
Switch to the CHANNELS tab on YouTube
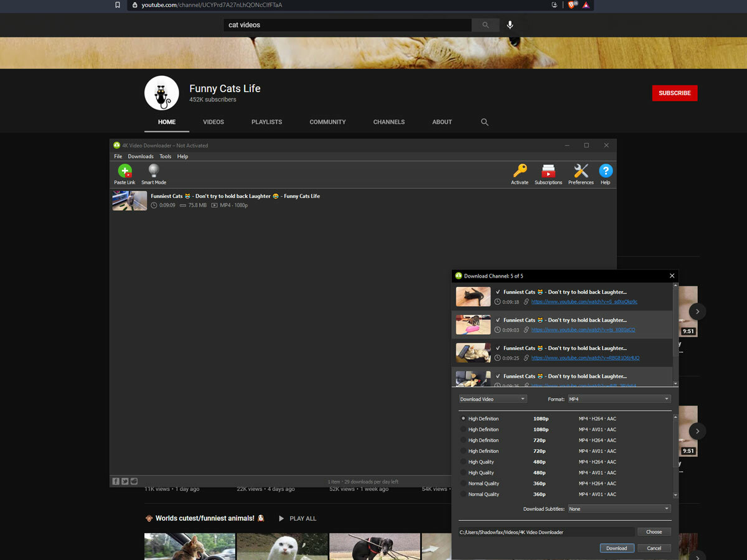pos(389,122)
